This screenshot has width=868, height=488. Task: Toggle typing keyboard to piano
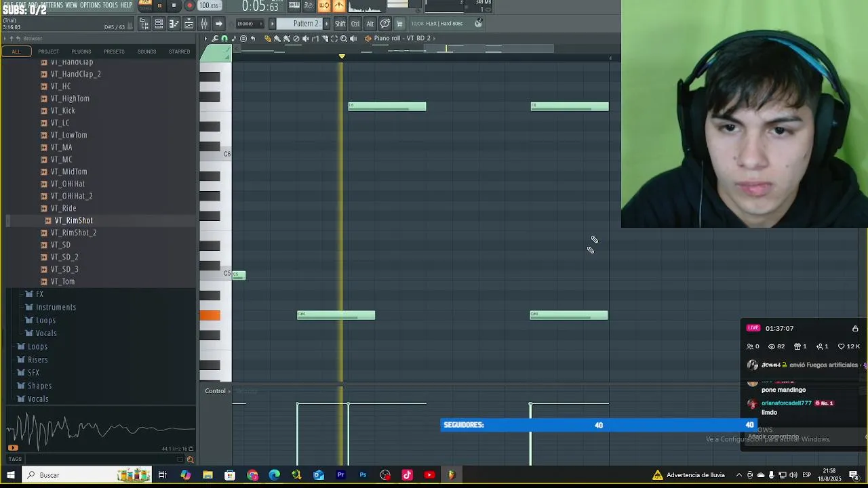tap(294, 5)
